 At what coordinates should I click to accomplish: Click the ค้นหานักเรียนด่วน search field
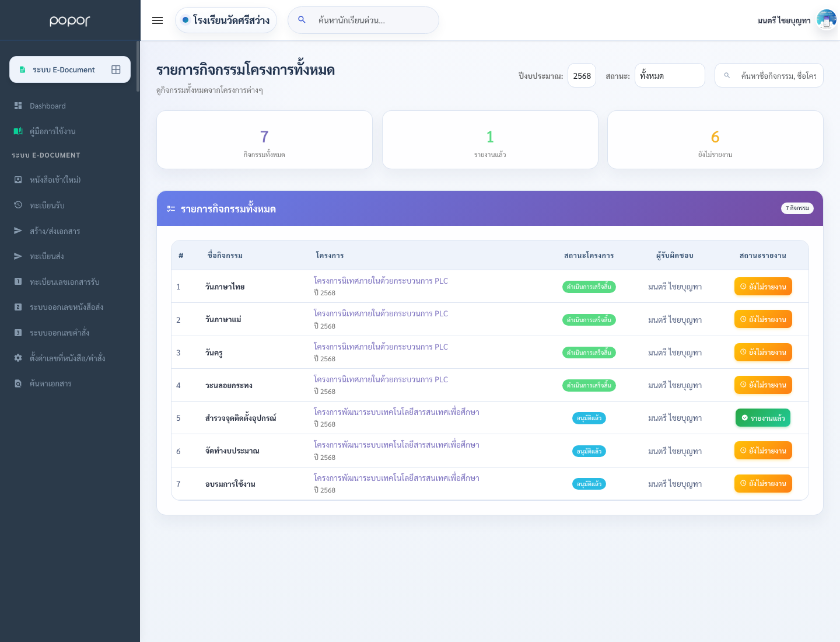pos(363,20)
